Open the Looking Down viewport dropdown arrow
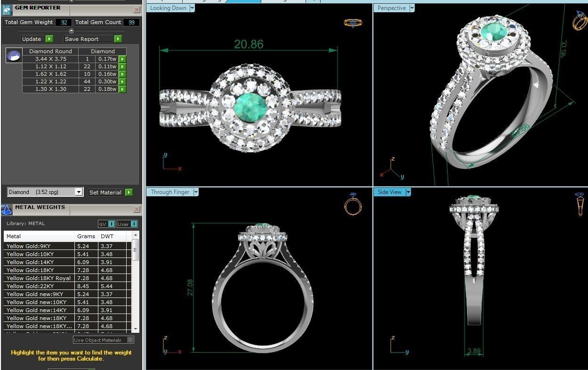 tap(192, 8)
